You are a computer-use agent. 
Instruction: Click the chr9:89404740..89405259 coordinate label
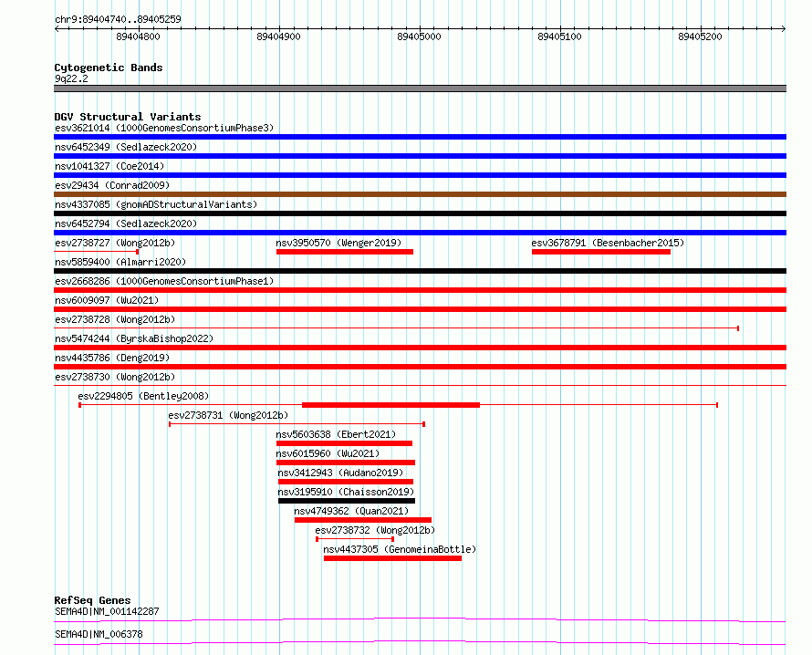tap(118, 19)
